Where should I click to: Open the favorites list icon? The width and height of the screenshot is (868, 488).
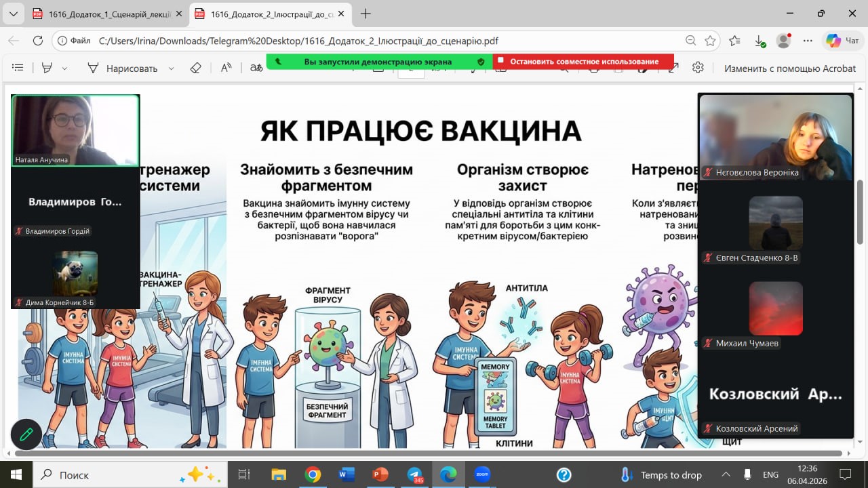pyautogui.click(x=735, y=41)
